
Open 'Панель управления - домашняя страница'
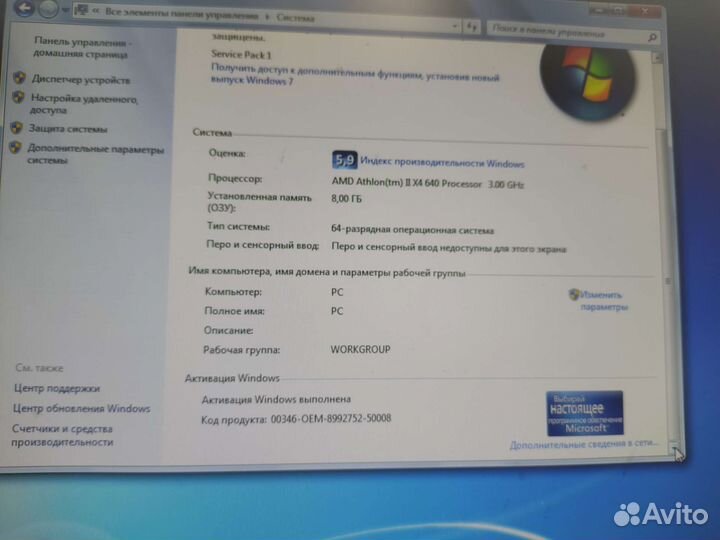click(81, 48)
